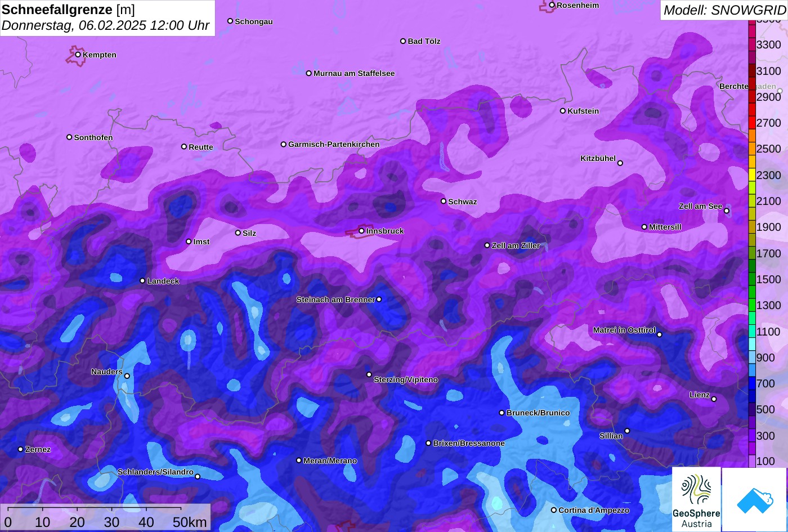The width and height of the screenshot is (788, 532).
Task: Click the Schwaz marker dot
Action: pos(443,201)
